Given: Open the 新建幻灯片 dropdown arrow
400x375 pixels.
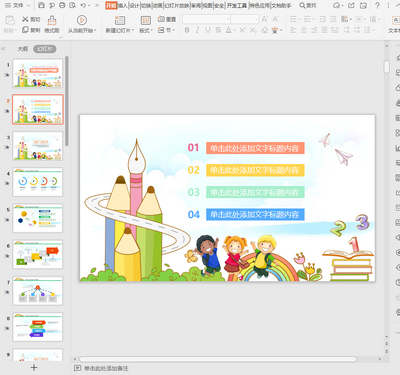Looking at the screenshot, I should click(133, 31).
